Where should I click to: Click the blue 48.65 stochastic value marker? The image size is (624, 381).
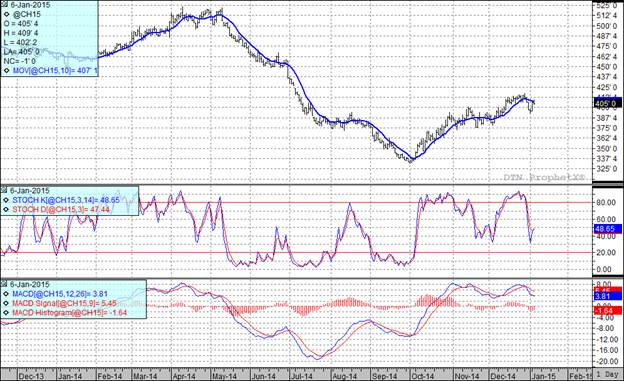click(x=607, y=229)
